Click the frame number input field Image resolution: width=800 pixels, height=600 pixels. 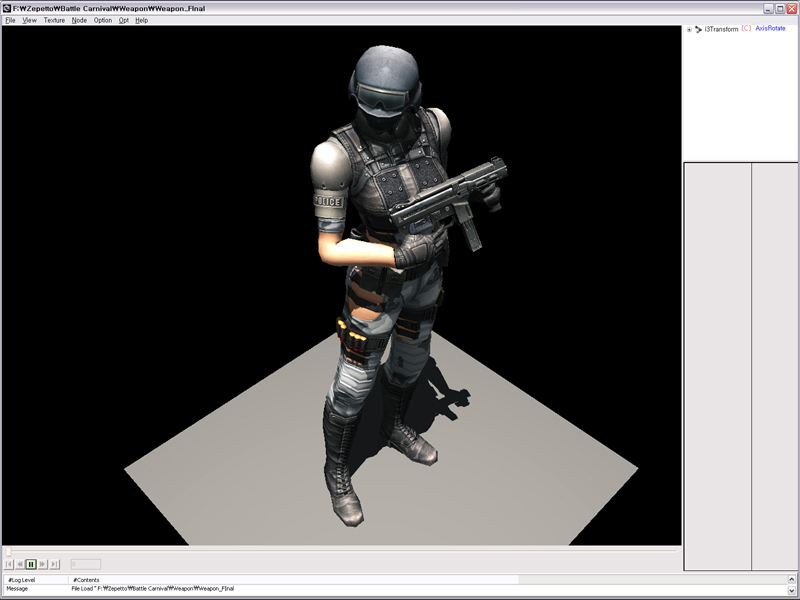(85, 564)
